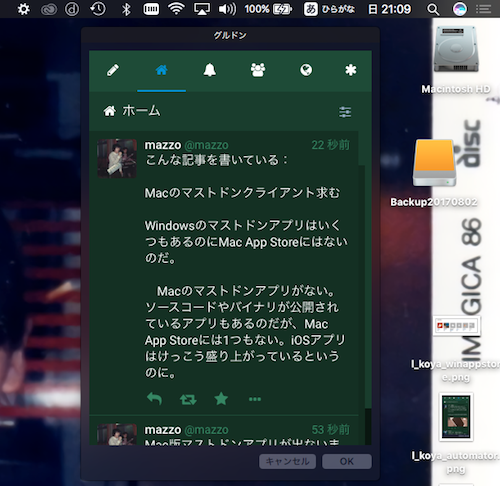This screenshot has width=500, height=486.
Task: Open the ひらがな input source menu
Action: click(329, 9)
